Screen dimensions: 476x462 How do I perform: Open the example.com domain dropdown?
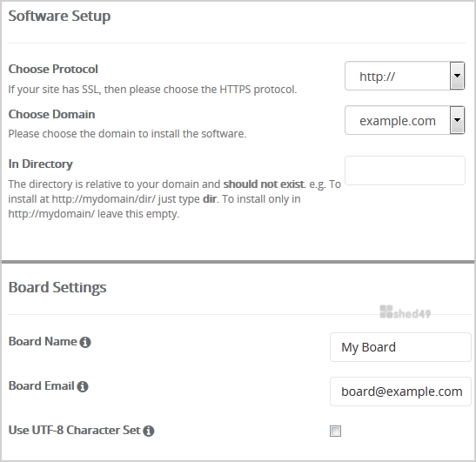(405, 120)
